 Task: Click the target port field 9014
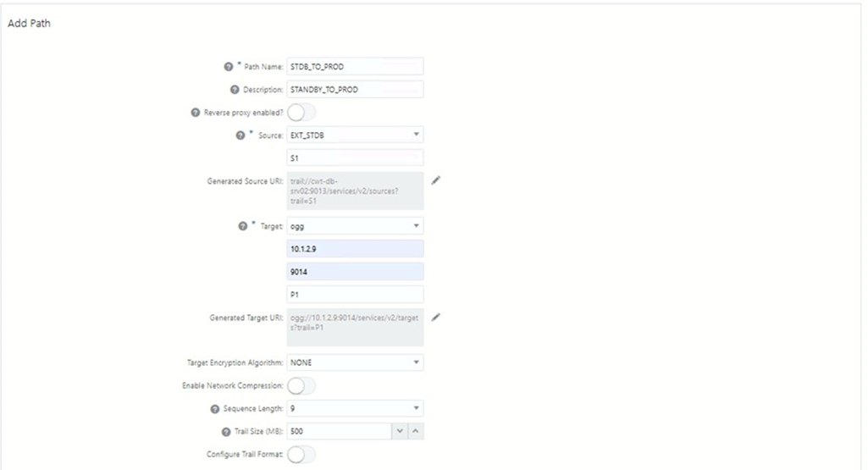355,271
